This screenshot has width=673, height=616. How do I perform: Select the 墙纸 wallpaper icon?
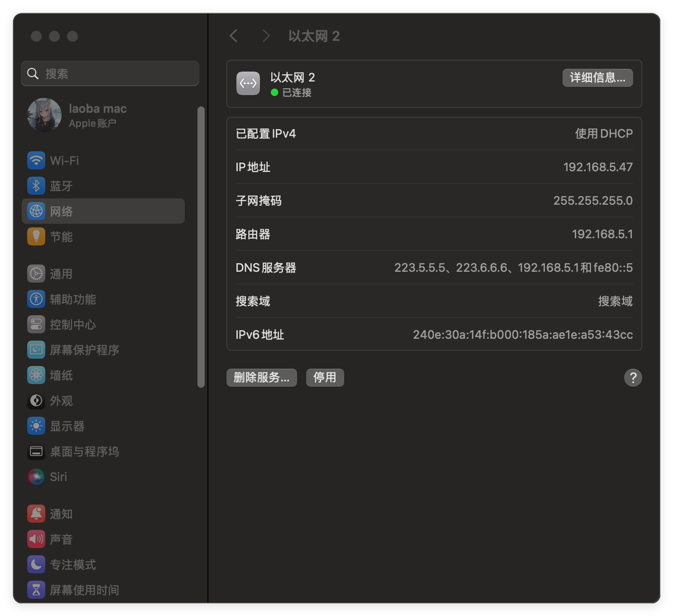click(x=36, y=375)
